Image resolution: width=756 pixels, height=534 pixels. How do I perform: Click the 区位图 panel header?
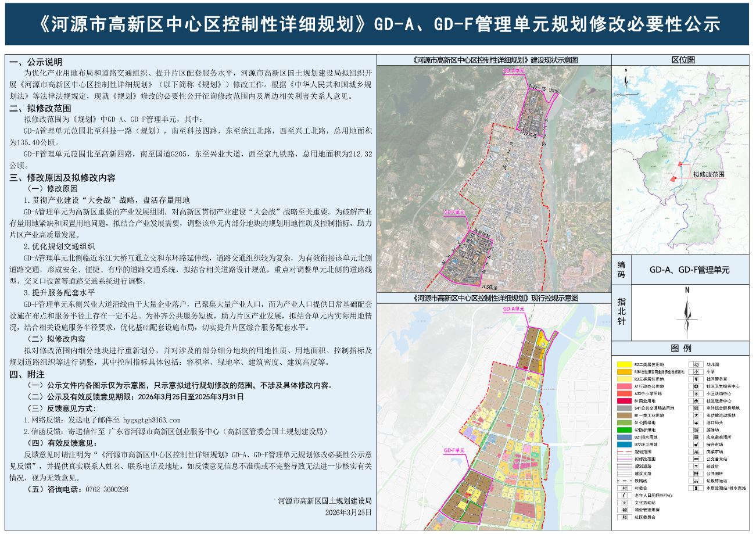point(682,60)
